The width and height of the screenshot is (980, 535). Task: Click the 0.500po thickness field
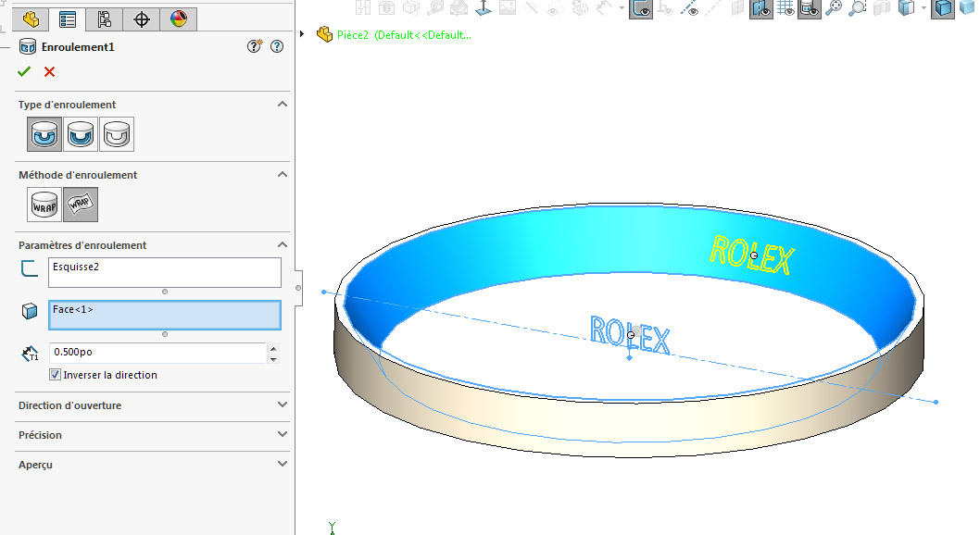coord(158,353)
